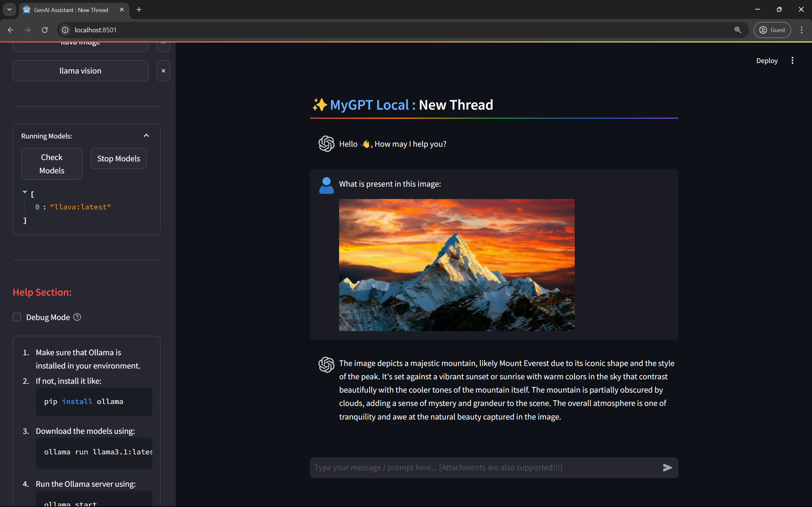Viewport: 812px width, 507px height.
Task: Open the Streamlit three-dot main menu
Action: (792, 61)
